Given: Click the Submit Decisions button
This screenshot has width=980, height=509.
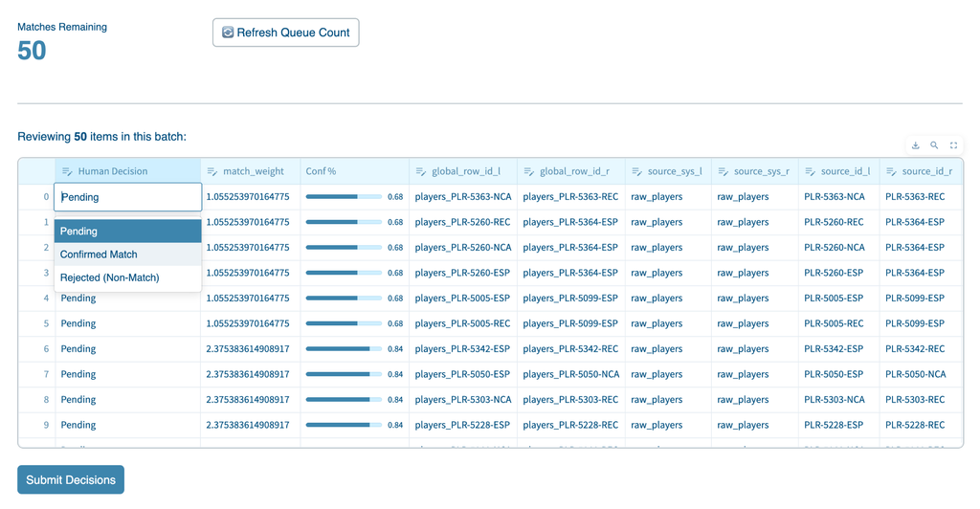Looking at the screenshot, I should (x=71, y=479).
